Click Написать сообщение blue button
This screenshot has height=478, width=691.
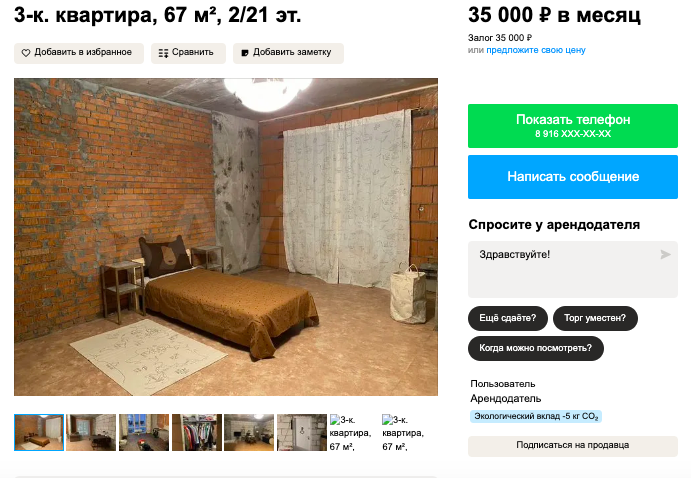click(572, 177)
